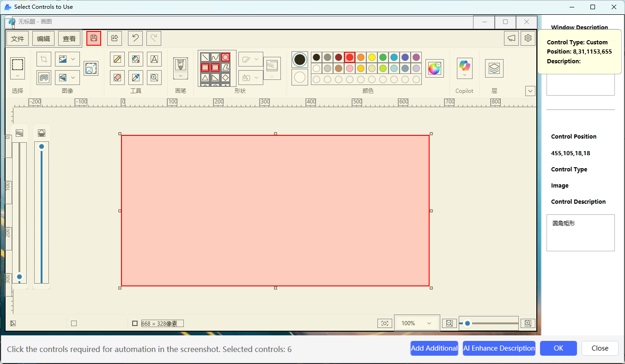Image resolution: width=625 pixels, height=364 pixels.
Task: Select the secondary color (Color 2) circle
Action: click(x=300, y=77)
